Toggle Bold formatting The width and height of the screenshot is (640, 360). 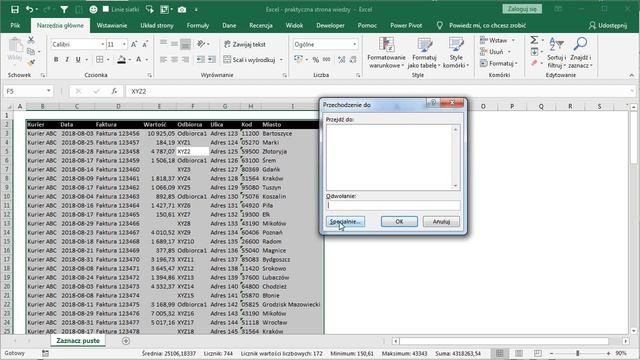(56, 60)
